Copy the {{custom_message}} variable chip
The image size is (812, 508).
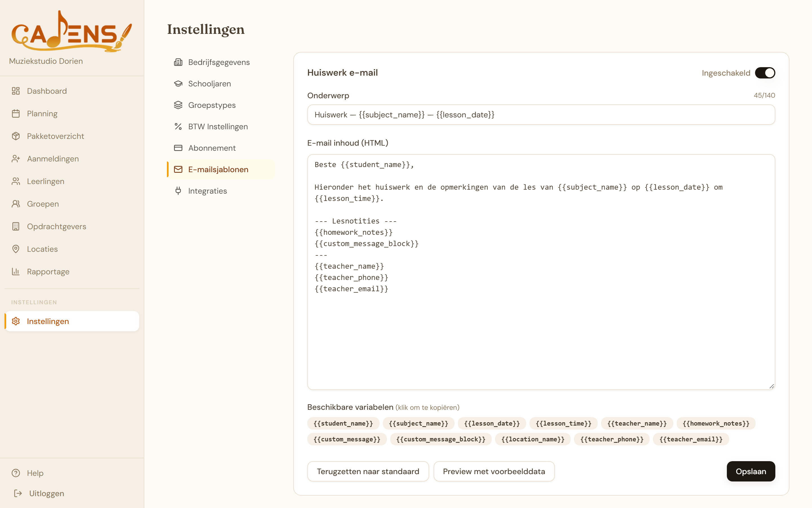[347, 439]
